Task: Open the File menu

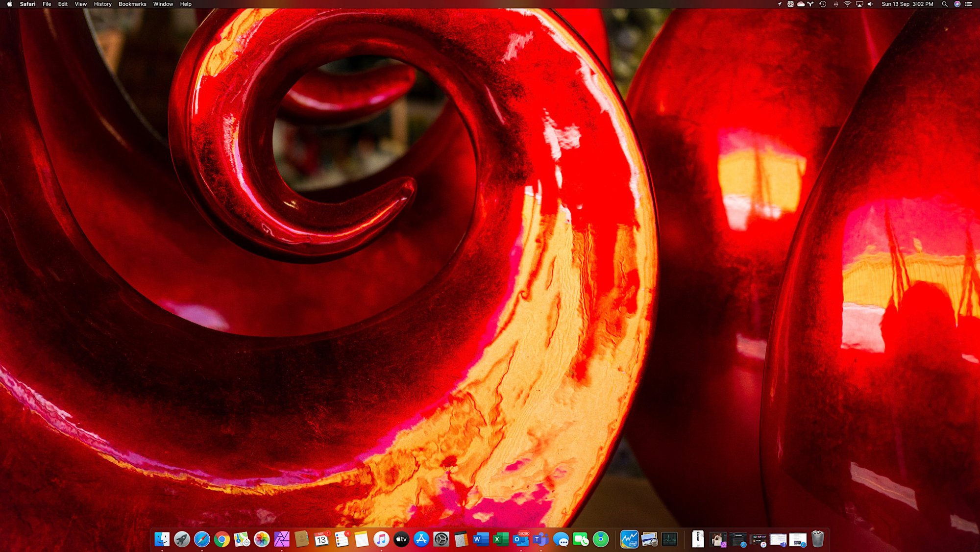Action: tap(47, 4)
